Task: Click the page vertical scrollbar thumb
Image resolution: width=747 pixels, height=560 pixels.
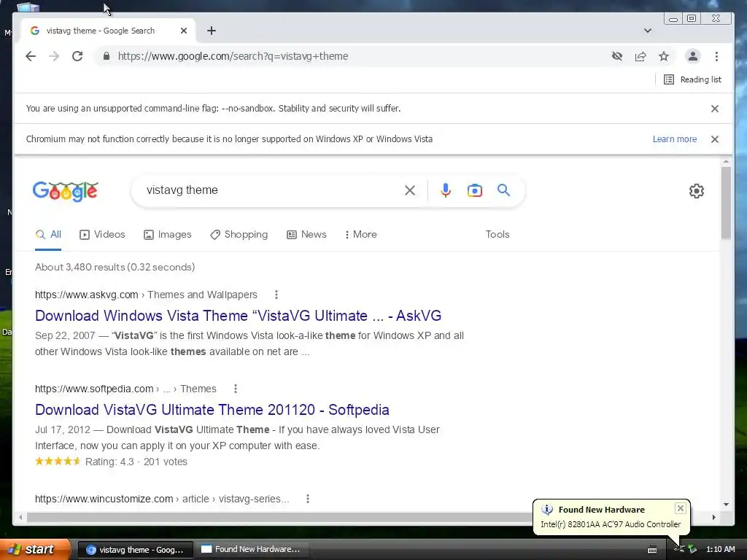Action: coord(726,203)
